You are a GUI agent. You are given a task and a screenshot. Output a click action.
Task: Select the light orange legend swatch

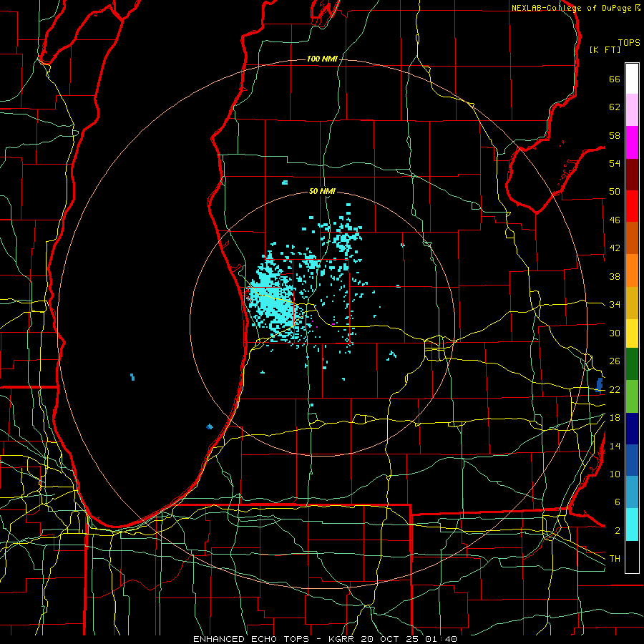coord(632,270)
